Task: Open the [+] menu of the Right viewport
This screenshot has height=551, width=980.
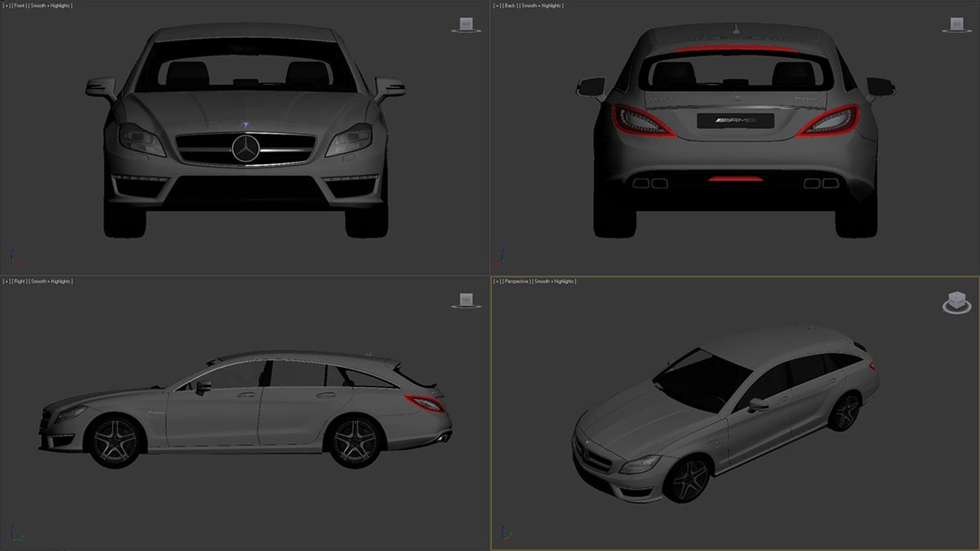Action: click(x=7, y=281)
